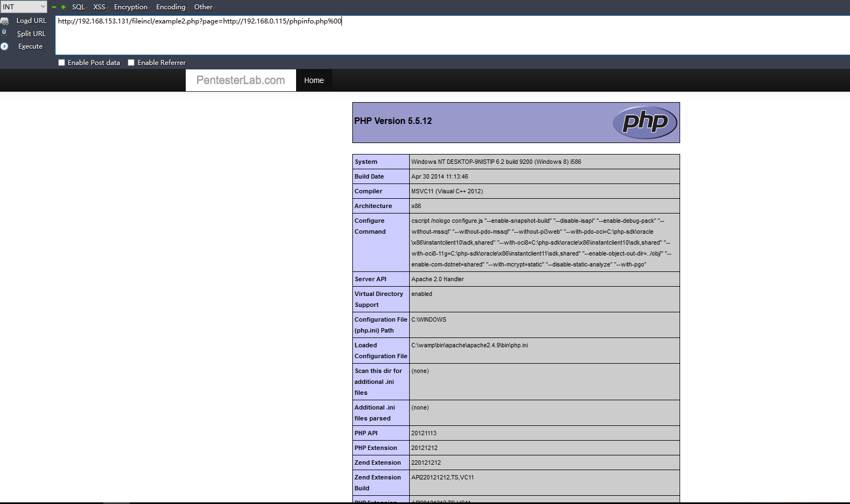Click the PHP API row label

[366, 433]
